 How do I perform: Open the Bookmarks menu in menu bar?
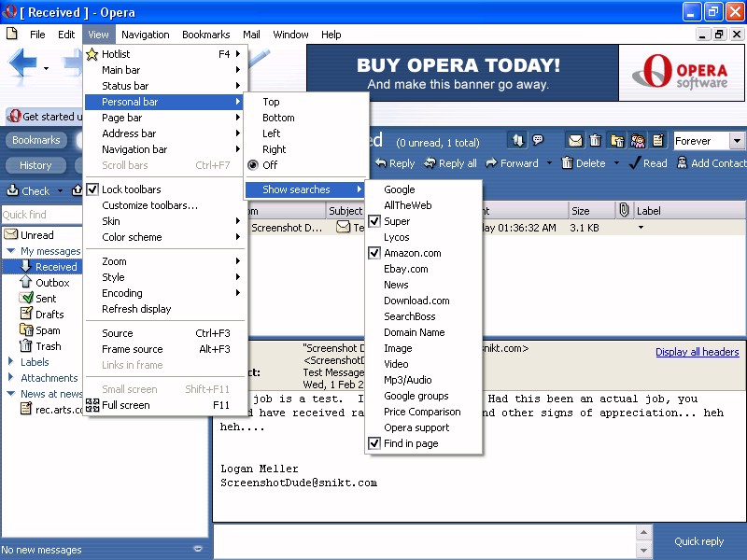205,35
